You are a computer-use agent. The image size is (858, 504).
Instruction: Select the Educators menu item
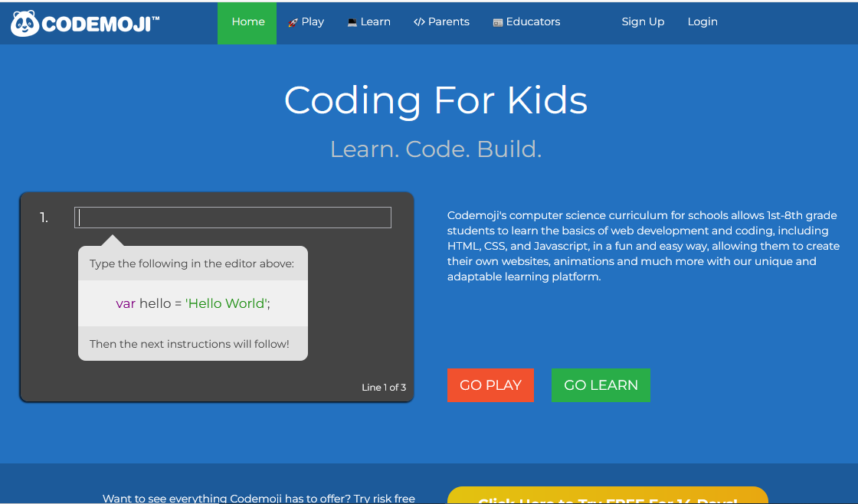coord(526,22)
